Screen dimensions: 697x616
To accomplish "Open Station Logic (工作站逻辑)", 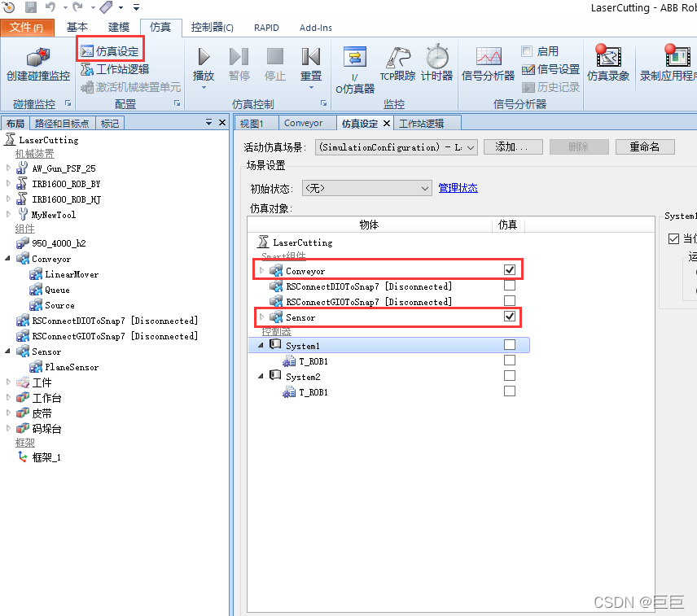I will pyautogui.click(x=115, y=69).
